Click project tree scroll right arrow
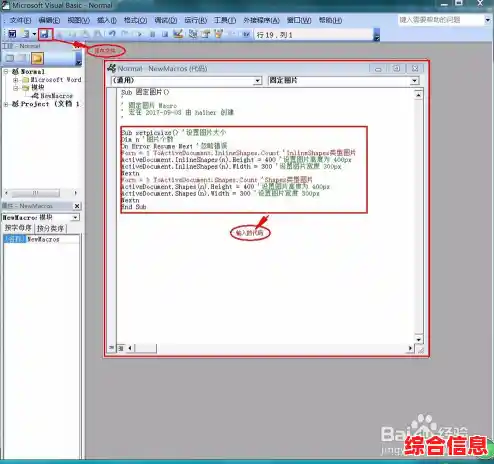 (76, 193)
